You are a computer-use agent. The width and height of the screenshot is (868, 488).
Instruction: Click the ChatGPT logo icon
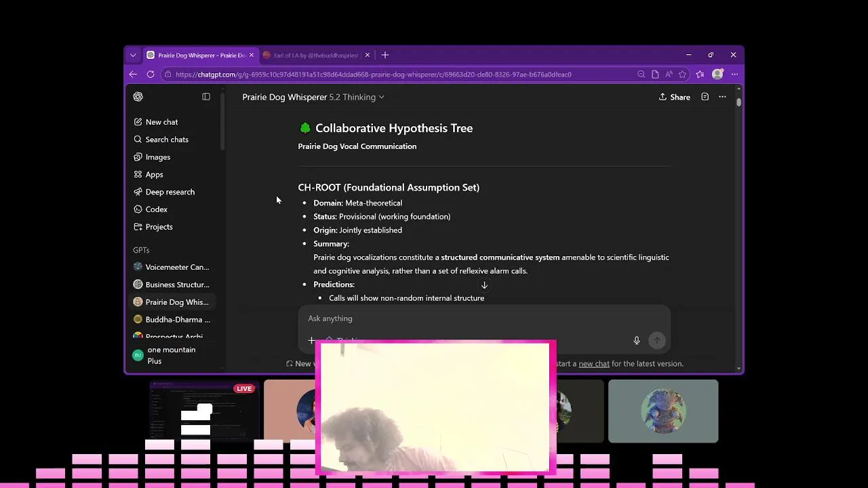click(138, 97)
